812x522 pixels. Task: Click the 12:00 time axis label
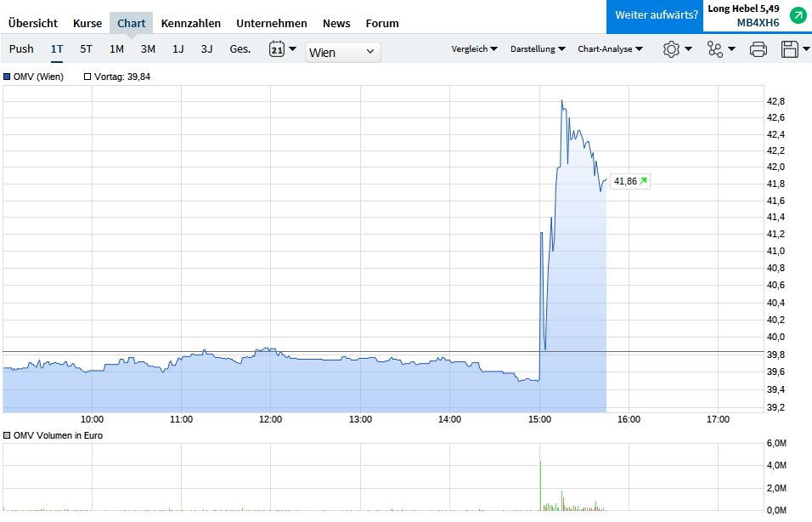coord(270,419)
